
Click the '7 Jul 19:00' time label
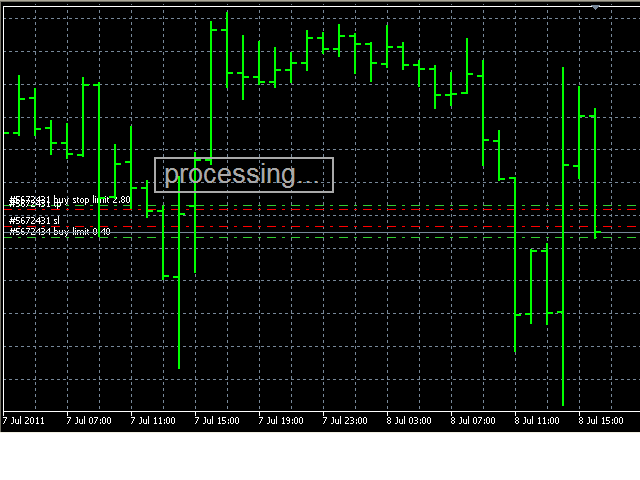click(281, 420)
